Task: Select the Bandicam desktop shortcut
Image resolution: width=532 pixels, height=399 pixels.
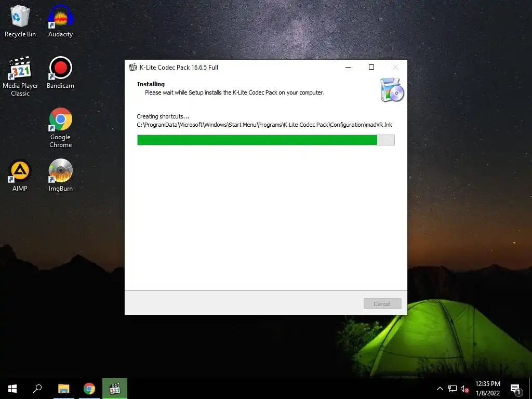Action: point(60,73)
